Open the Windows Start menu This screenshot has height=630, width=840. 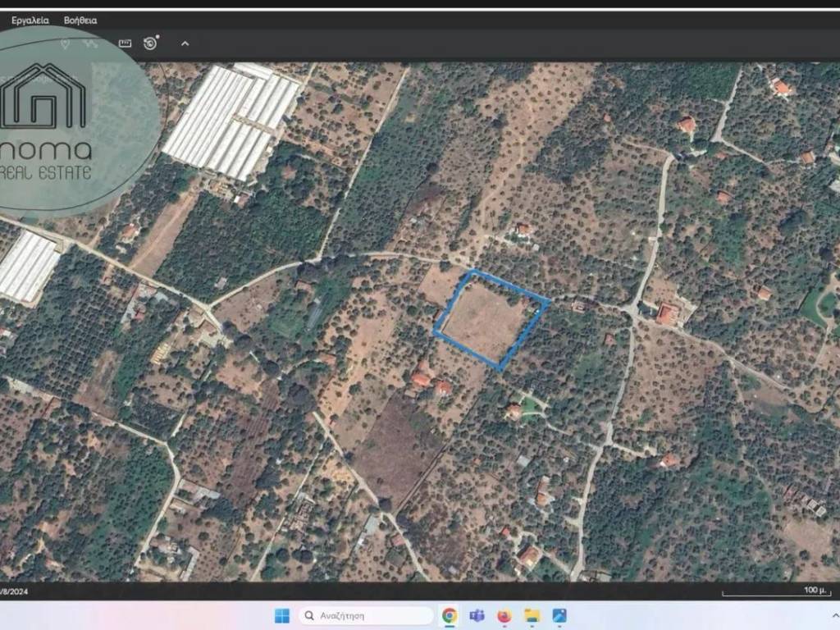(x=281, y=615)
